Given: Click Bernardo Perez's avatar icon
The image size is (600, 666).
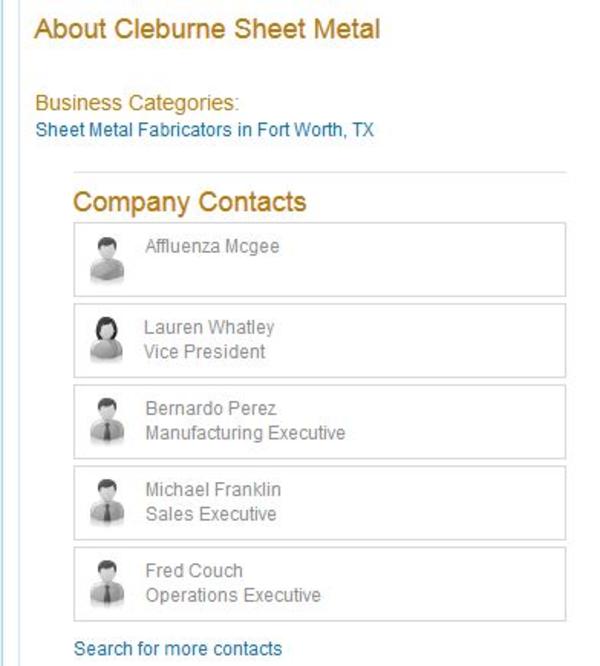Looking at the screenshot, I should [107, 421].
